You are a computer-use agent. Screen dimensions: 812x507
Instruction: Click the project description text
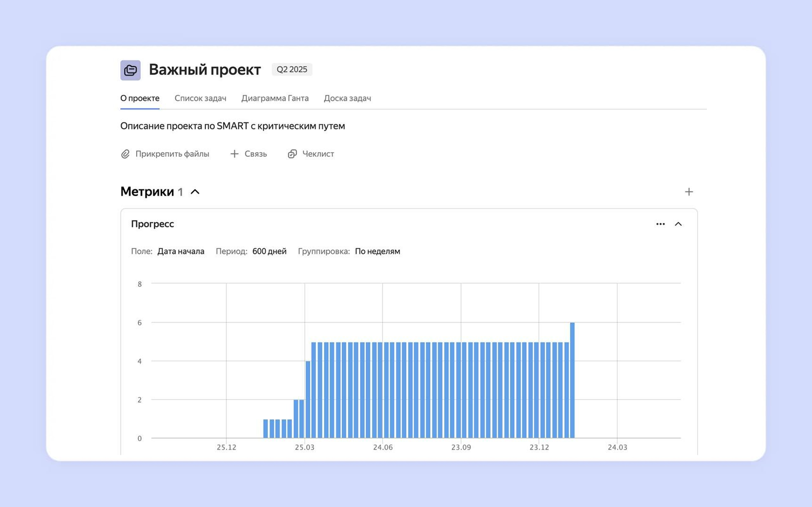click(x=232, y=126)
